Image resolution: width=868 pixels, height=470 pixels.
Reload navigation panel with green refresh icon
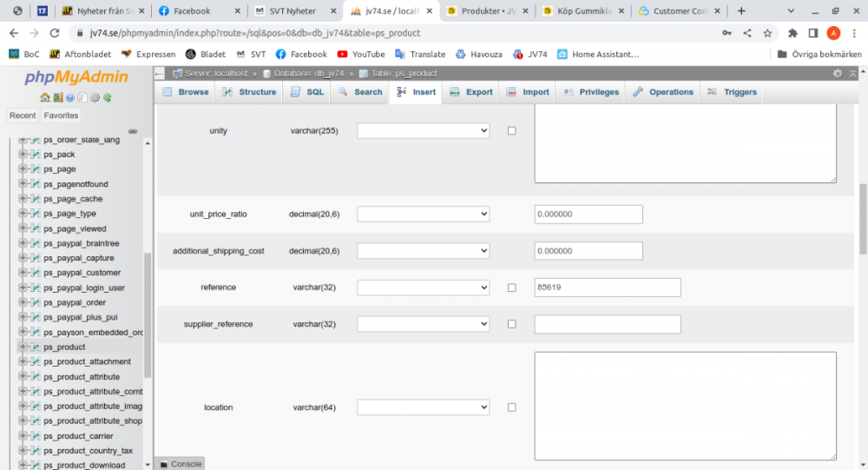(108, 97)
